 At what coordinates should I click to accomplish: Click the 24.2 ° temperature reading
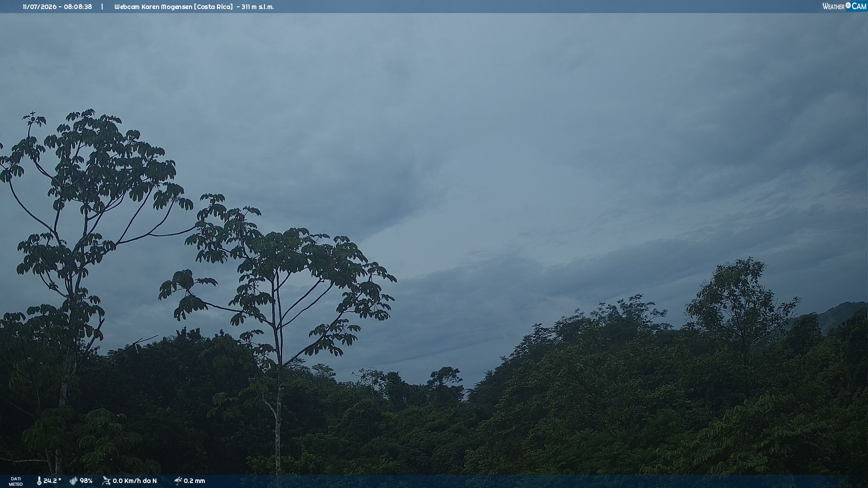pyautogui.click(x=52, y=481)
